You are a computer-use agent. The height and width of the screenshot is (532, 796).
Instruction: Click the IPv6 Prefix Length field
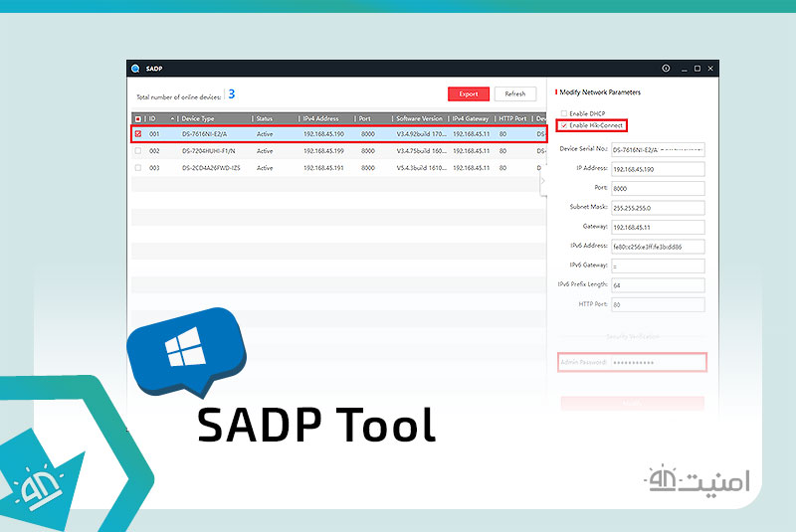(658, 285)
